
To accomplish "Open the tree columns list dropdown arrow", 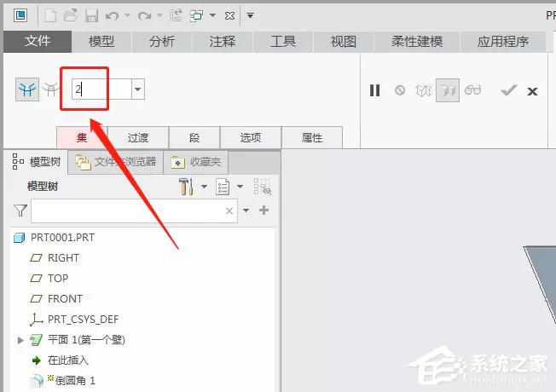I will 240,187.
